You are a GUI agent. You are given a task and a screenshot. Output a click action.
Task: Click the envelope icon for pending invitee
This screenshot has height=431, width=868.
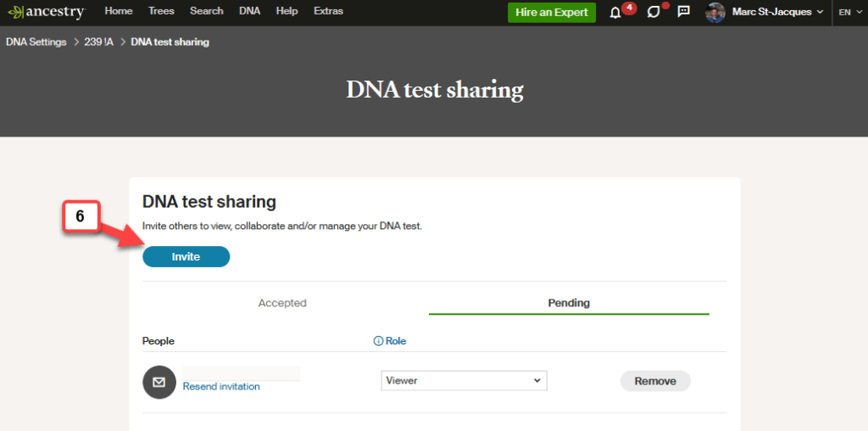click(x=159, y=382)
